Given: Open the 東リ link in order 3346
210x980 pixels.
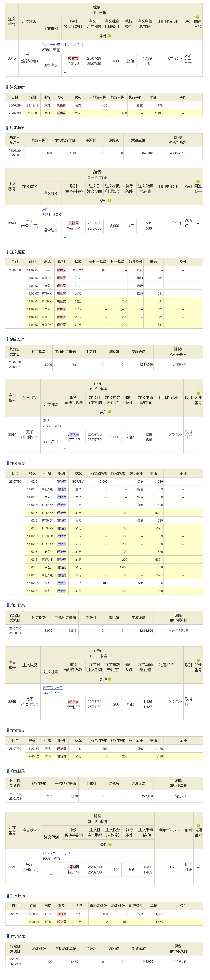Looking at the screenshot, I should (45, 209).
